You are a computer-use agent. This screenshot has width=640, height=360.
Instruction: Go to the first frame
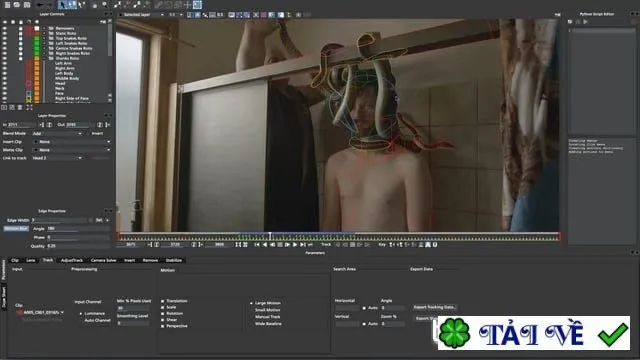257,244
